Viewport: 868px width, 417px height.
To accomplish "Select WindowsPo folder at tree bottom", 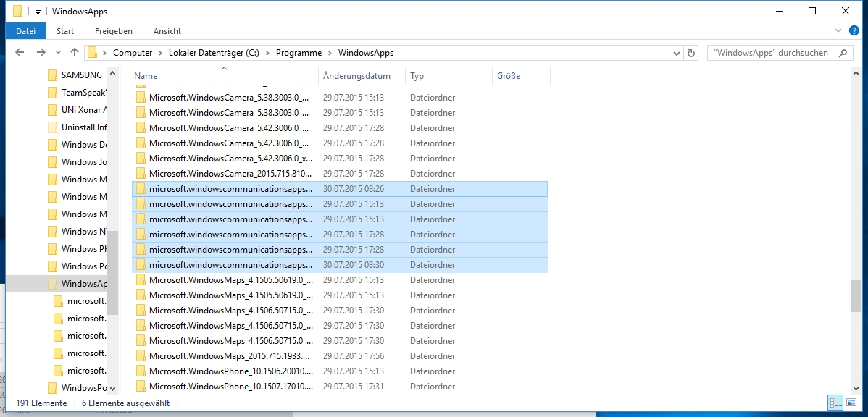I will point(83,387).
